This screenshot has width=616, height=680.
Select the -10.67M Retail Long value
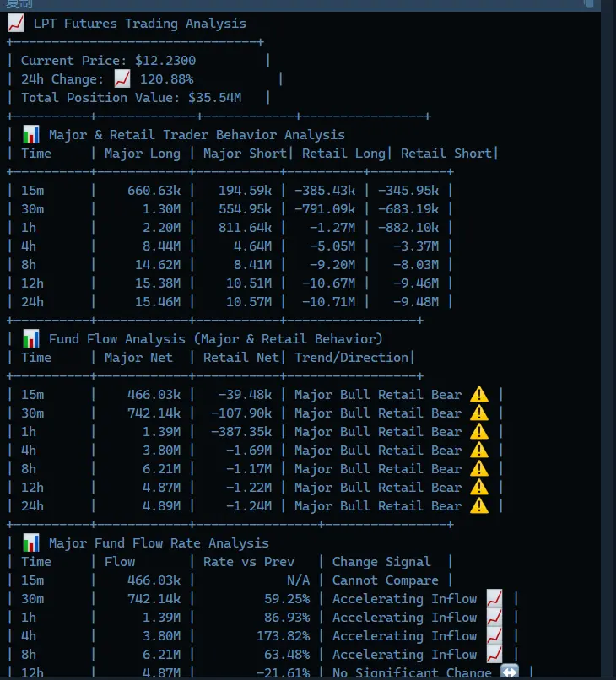[329, 283]
